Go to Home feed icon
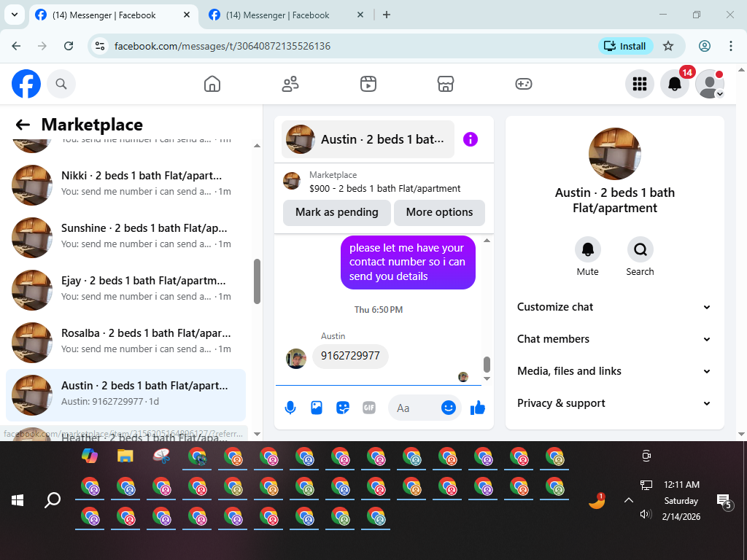747x560 pixels. coord(212,84)
